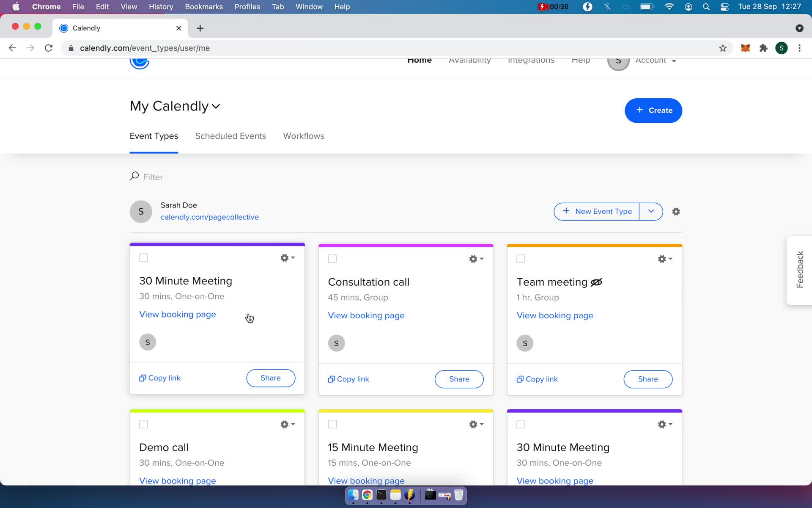
Task: Open Integrations in top navigation
Action: [531, 61]
